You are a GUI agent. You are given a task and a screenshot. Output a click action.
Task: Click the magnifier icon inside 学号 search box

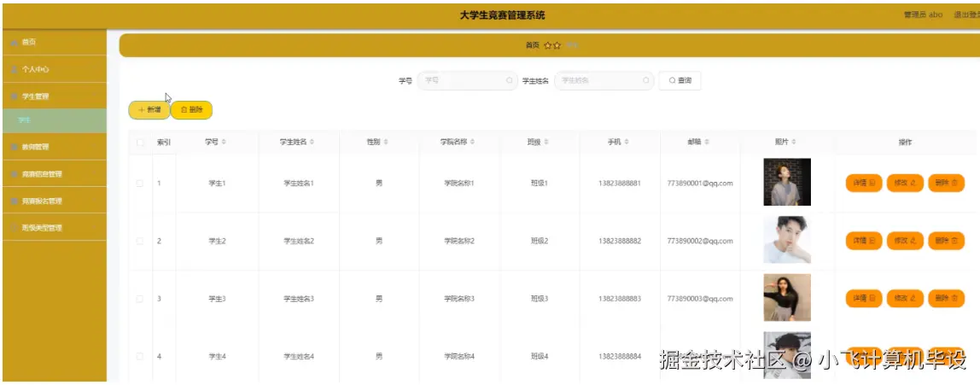(x=509, y=80)
